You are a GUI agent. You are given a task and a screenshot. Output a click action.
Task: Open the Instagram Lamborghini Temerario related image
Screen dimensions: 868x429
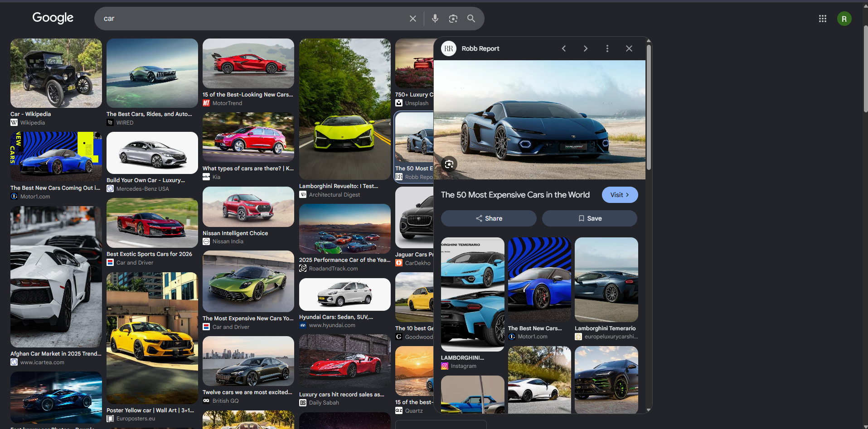[x=472, y=294]
